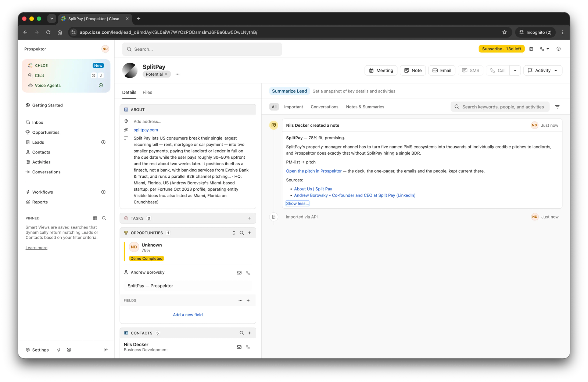Add a new lead via Leads plus icon
The image size is (588, 382).
tap(103, 142)
